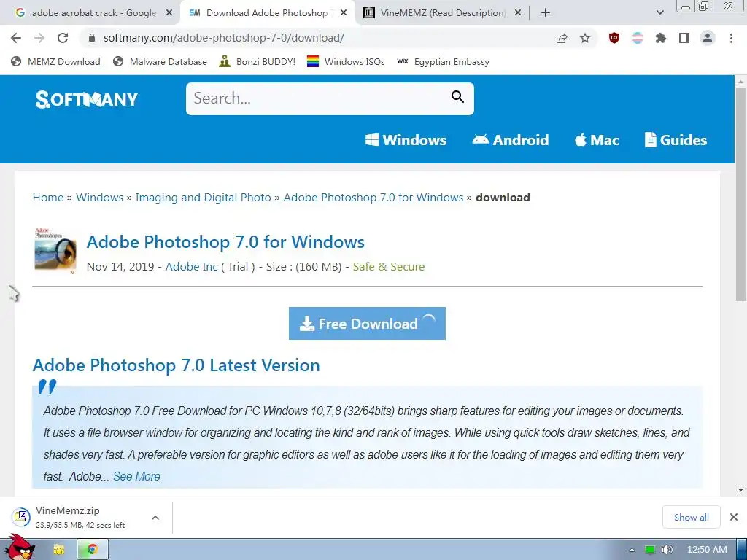The height and width of the screenshot is (560, 747).
Task: Click the page vertical scrollbar thumb
Action: (x=740, y=194)
